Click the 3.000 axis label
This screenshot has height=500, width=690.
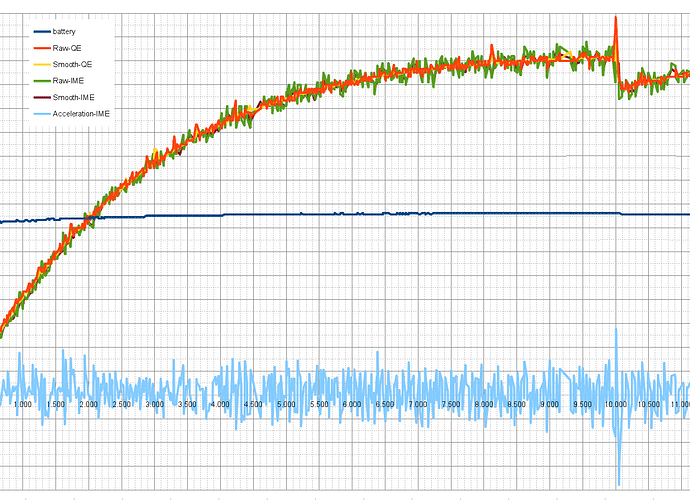(154, 404)
